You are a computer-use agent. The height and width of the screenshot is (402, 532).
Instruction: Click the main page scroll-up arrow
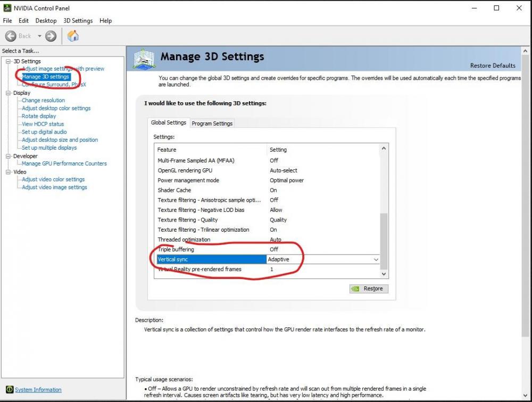click(x=525, y=51)
